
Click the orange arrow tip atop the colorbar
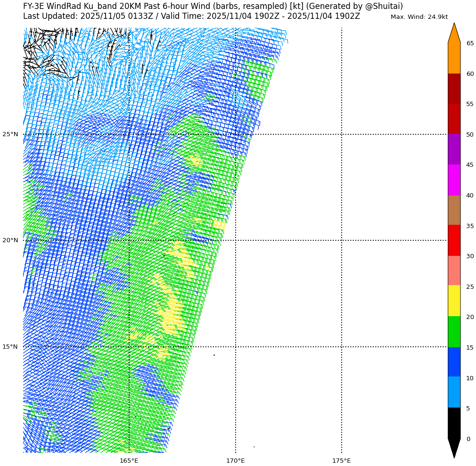coord(454,33)
